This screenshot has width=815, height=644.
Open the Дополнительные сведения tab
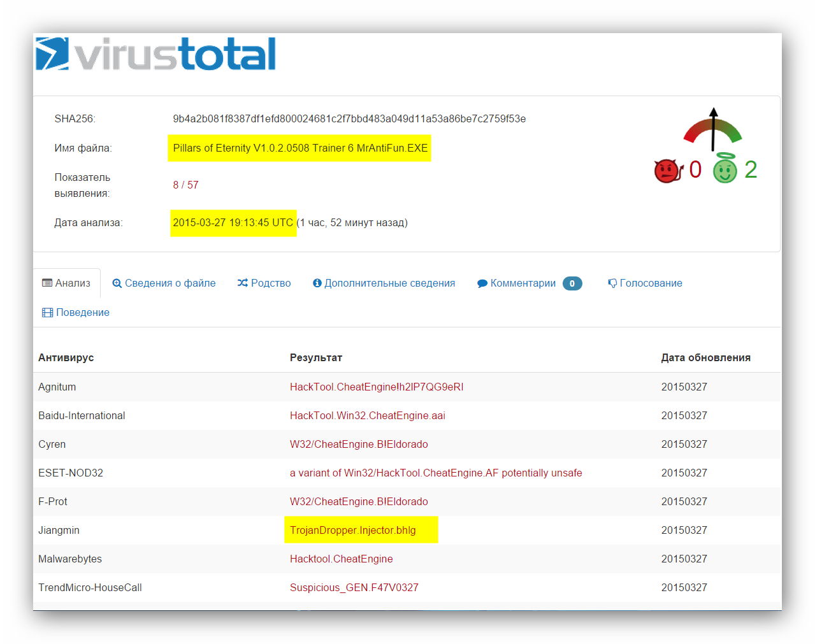384,283
